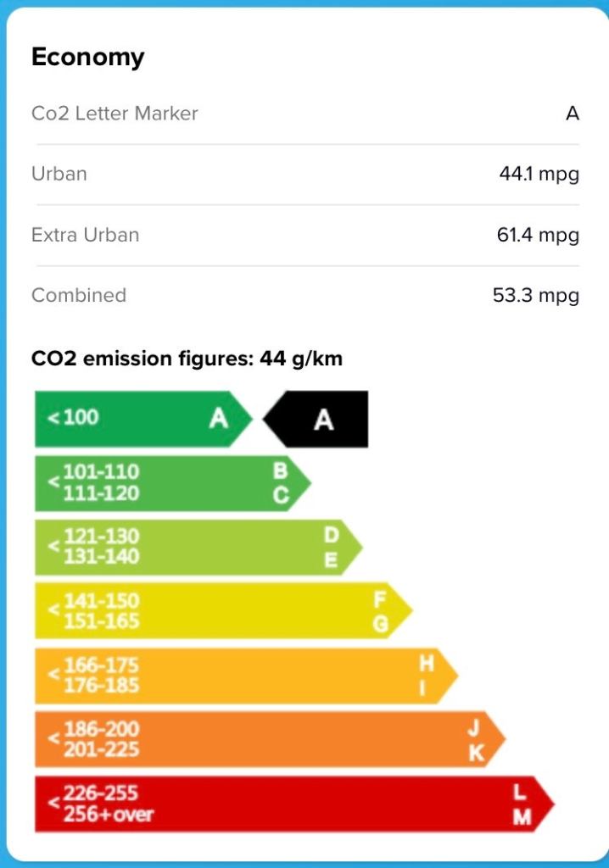Click the 53.3 mpg Combined value
The height and width of the screenshot is (868, 609).
click(x=536, y=296)
